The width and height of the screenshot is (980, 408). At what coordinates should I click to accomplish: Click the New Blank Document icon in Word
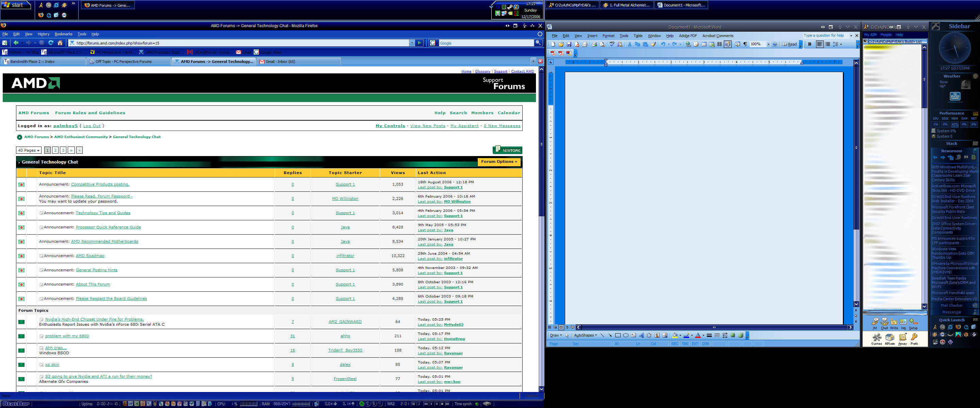pos(553,45)
